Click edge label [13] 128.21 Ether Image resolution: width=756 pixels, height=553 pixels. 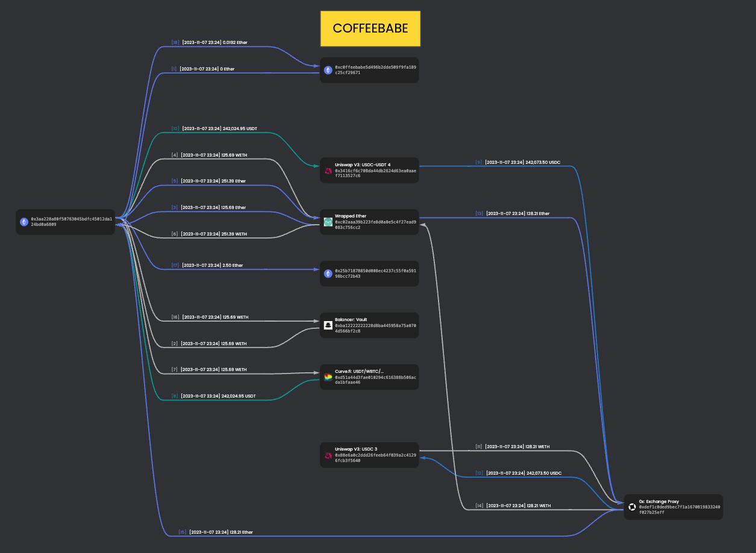click(512, 213)
